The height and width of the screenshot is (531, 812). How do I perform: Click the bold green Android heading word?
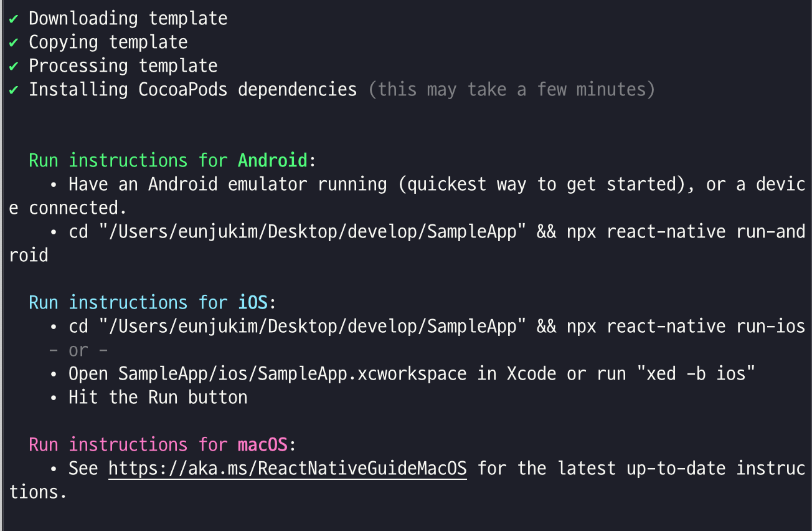272,161
